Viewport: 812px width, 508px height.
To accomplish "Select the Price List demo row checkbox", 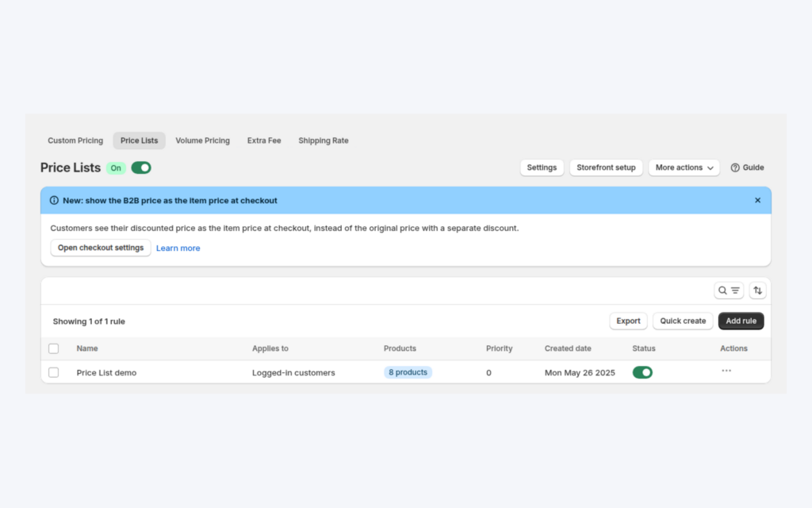I will point(53,372).
